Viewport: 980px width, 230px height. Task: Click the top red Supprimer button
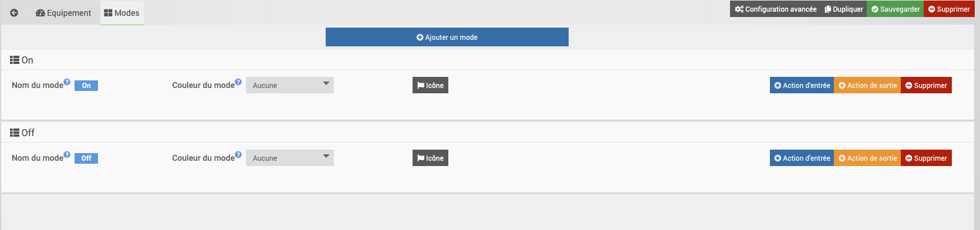point(949,9)
